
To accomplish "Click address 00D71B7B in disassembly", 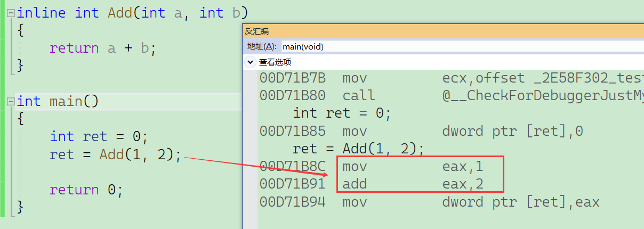I will pos(292,78).
